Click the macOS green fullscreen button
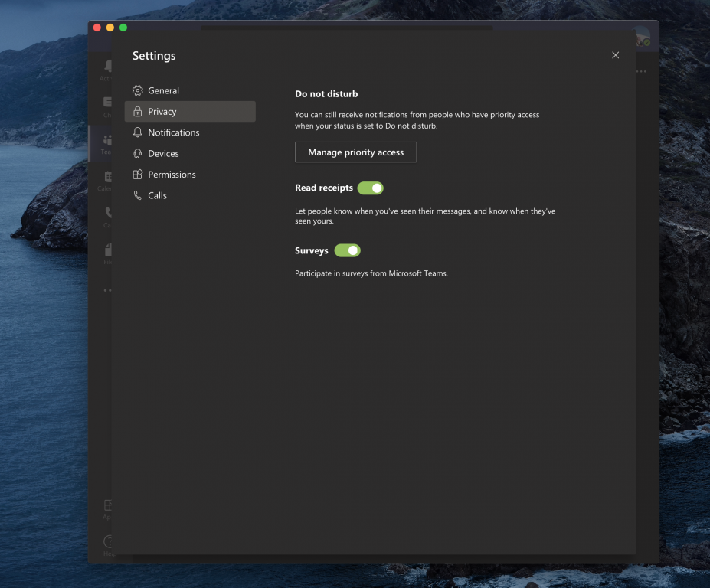The width and height of the screenshot is (710, 588). [x=123, y=28]
